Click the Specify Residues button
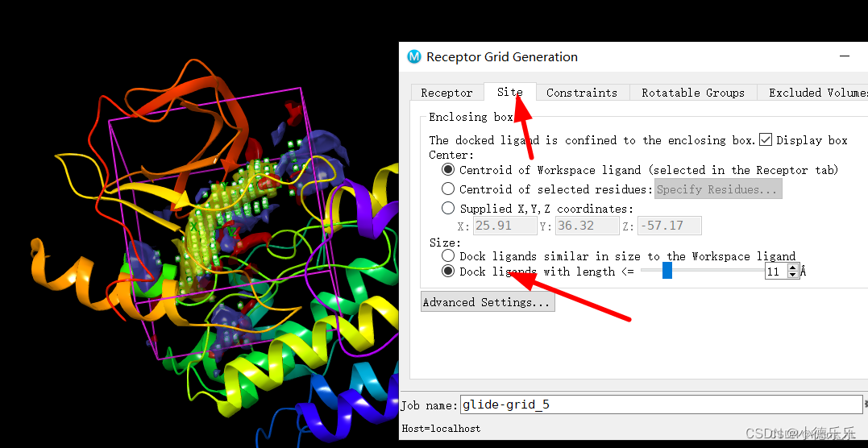Viewport: 868px width, 448px height. pyautogui.click(x=719, y=189)
